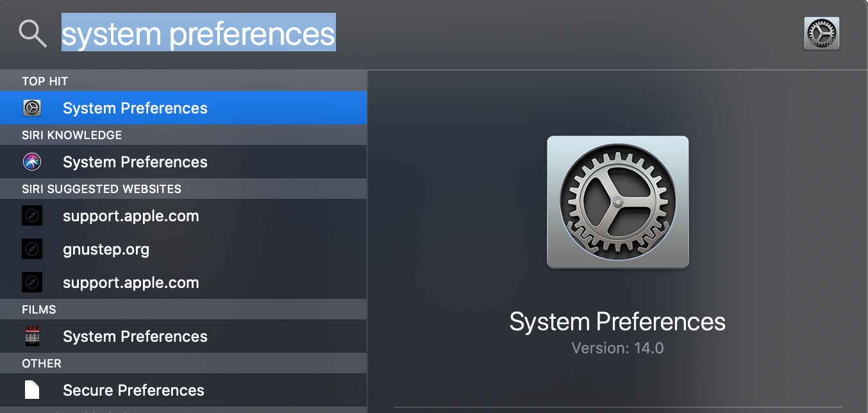This screenshot has height=413, width=868.
Task: Click the Films section header
Action: tap(39, 309)
